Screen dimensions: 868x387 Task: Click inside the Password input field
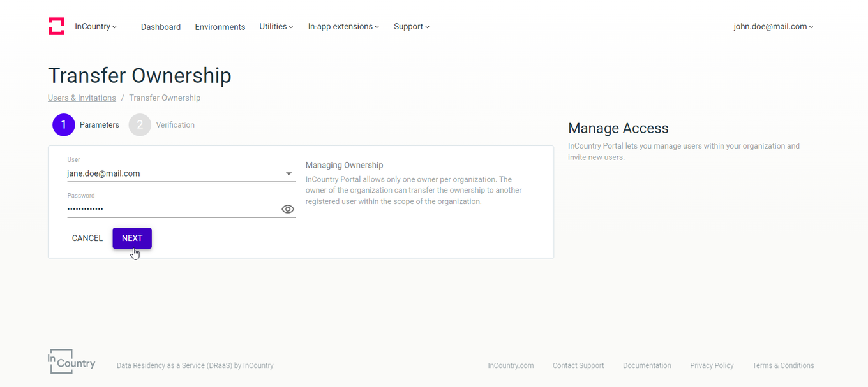(160, 208)
